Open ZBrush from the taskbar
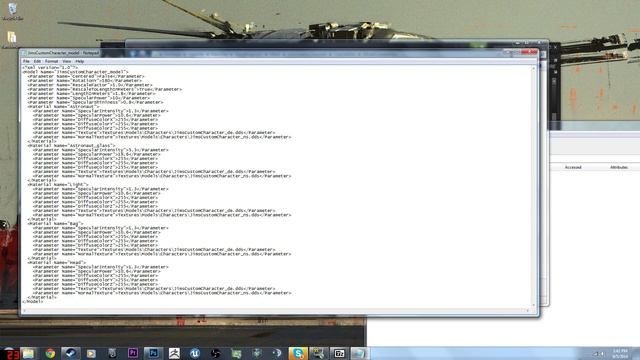The height and width of the screenshot is (360, 640). 174,353
